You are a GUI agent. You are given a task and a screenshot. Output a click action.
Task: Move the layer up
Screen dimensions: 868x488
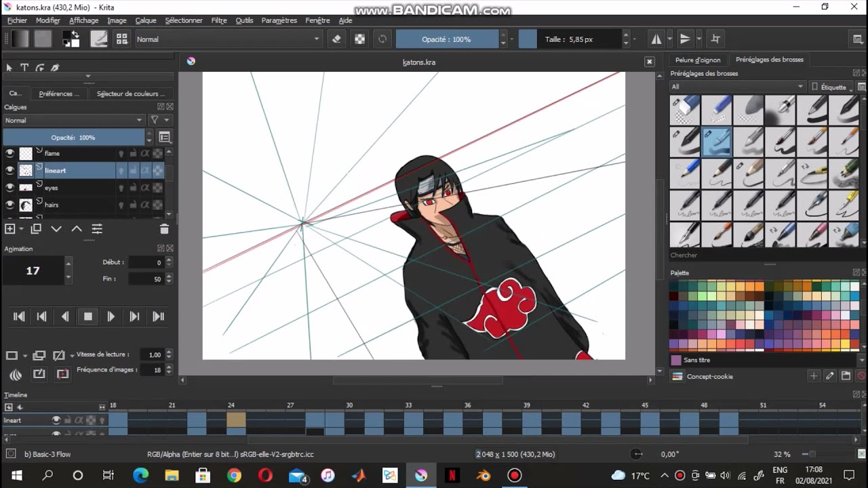(x=77, y=229)
